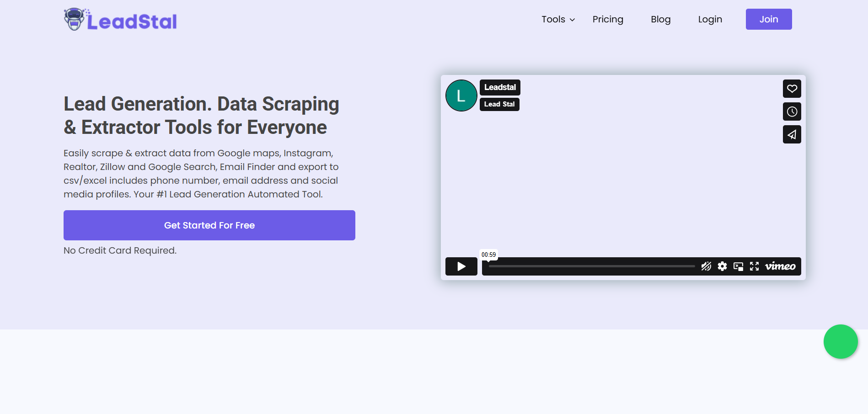Open the Leadstal video title link
This screenshot has height=414, width=868.
(x=500, y=87)
